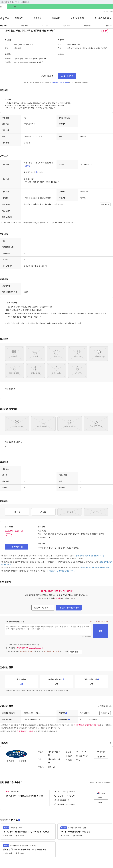Click the heart icon on 관심정보 등록
The width and height of the screenshot is (113, 868).
(x=41, y=76)
